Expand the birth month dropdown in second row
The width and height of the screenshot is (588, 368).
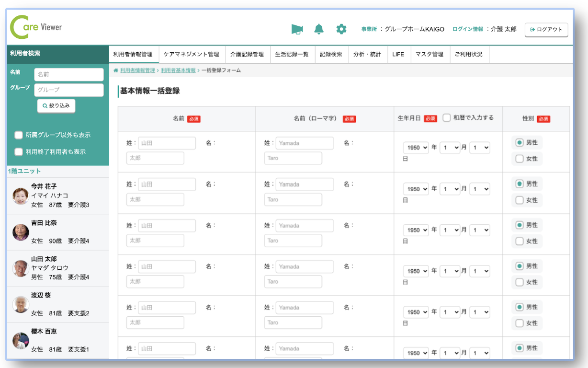pos(450,189)
